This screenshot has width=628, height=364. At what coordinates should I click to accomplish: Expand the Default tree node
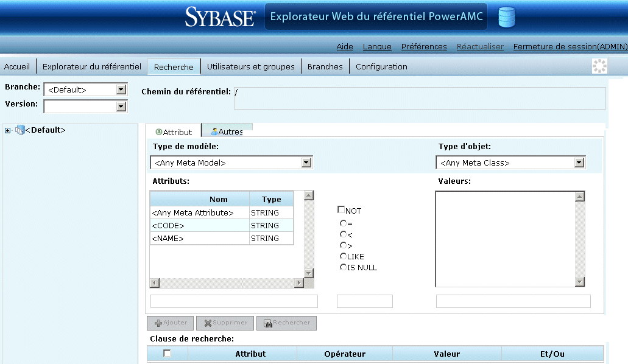7,130
